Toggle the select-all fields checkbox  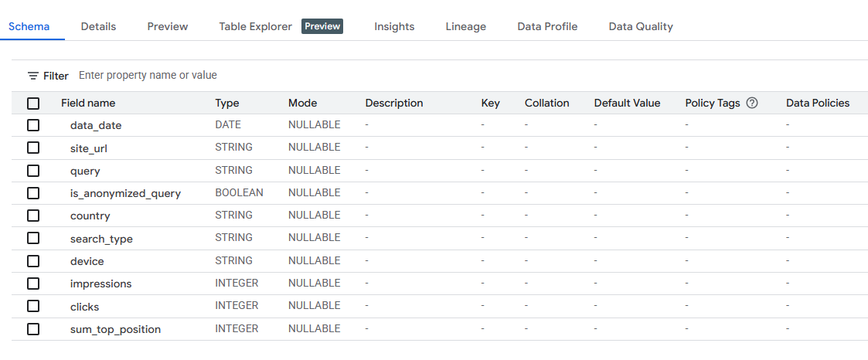pos(33,103)
